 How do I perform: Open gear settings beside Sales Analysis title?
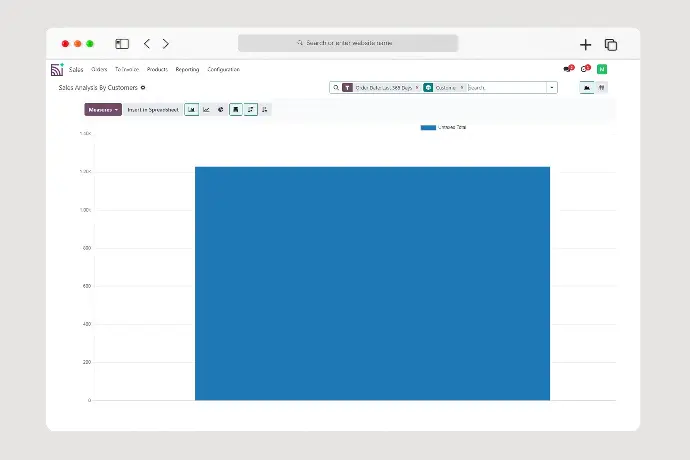(143, 88)
